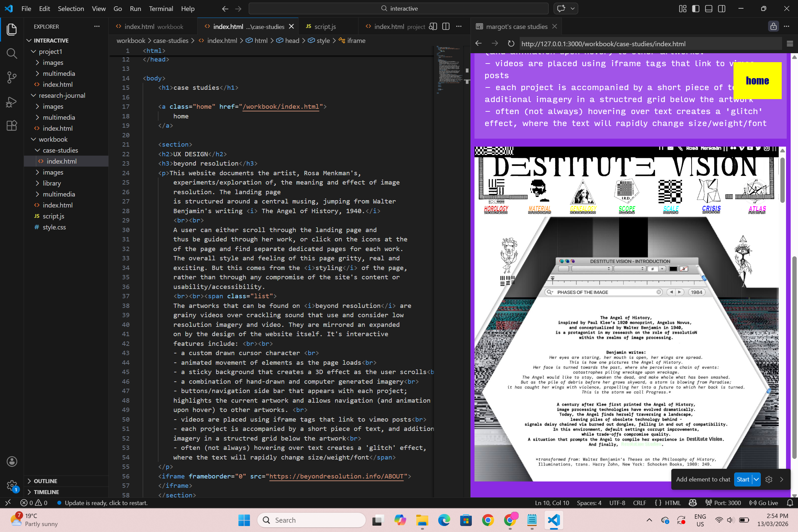
Task: Open dropdown arrow next to Start button
Action: coord(756,479)
